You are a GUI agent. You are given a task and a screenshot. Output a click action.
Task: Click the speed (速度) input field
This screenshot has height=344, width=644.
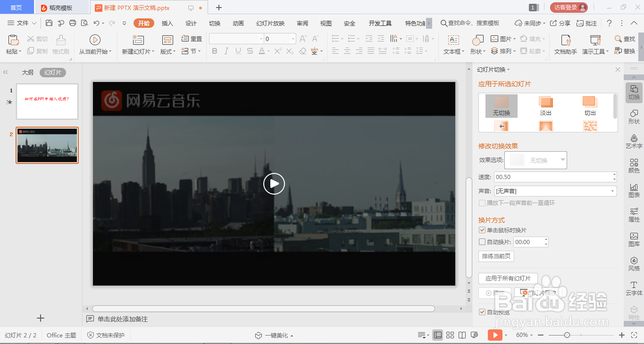coord(555,177)
